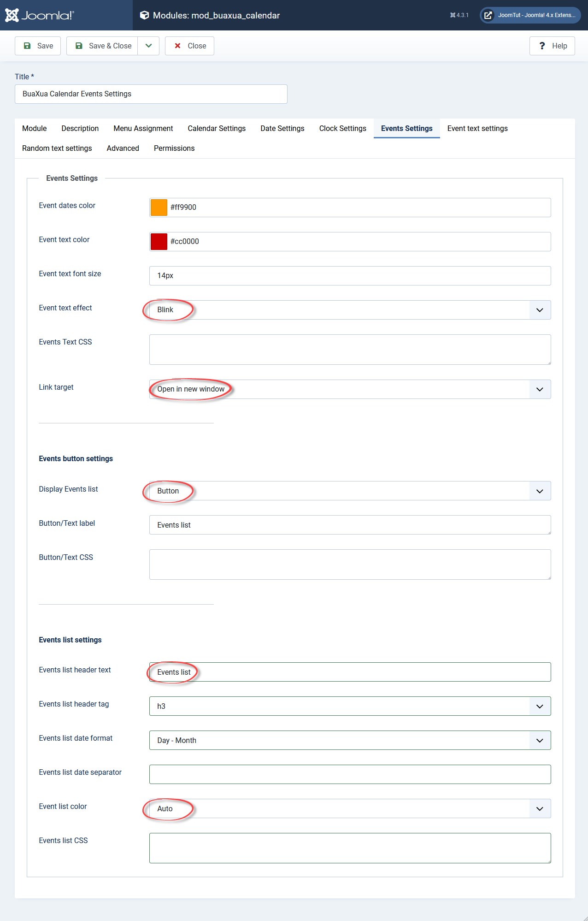The image size is (588, 921).
Task: Click the Joomla logo in header
Action: (x=39, y=15)
